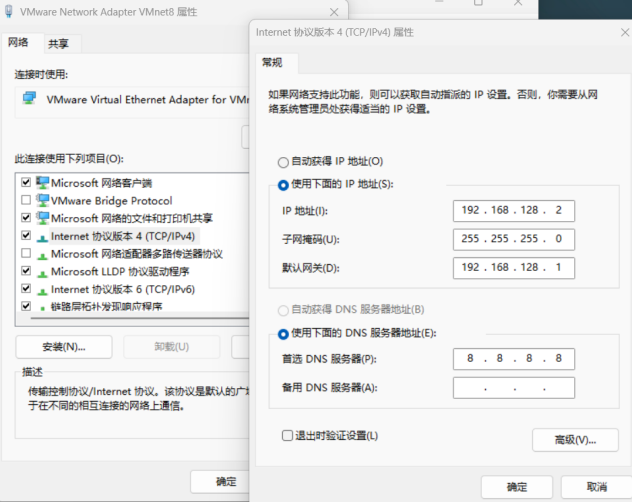Image resolution: width=632 pixels, height=502 pixels.
Task: Click the Microsoft LLDP 协议驱动程序 icon
Action: 42,274
